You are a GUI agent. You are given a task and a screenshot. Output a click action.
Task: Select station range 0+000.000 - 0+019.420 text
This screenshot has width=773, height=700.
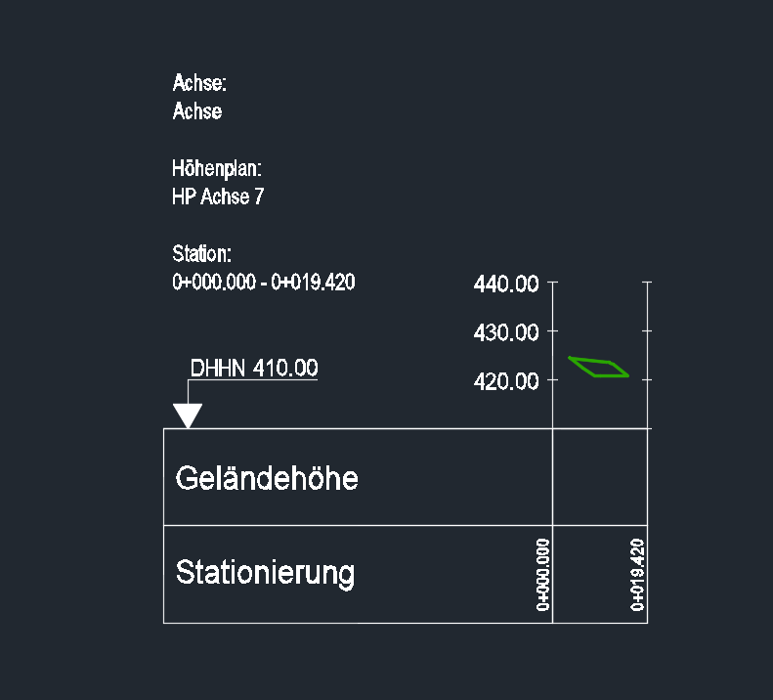pos(264,283)
